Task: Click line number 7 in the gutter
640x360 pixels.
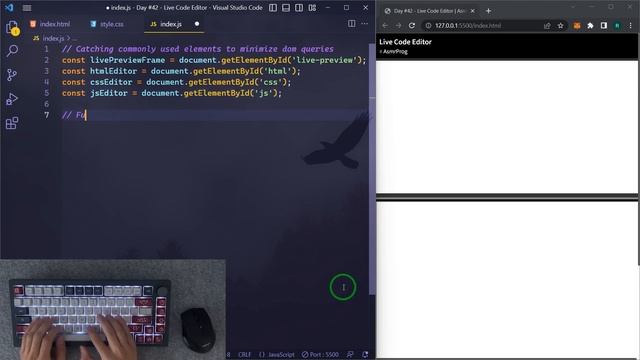Action: click(x=47, y=115)
